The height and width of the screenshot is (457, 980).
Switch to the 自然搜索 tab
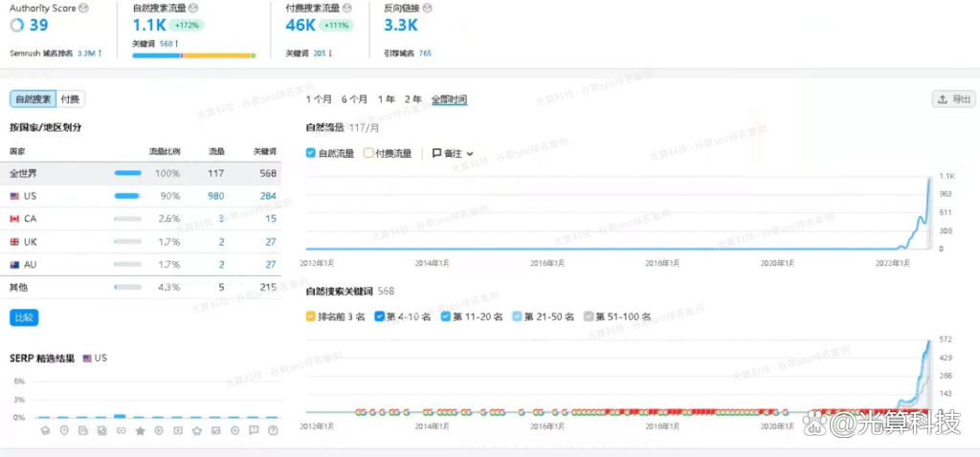point(33,99)
